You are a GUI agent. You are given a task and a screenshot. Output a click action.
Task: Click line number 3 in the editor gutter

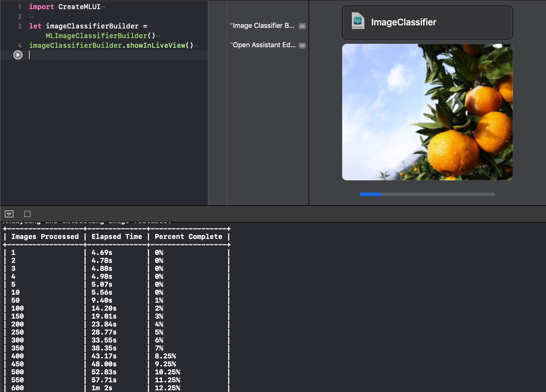(x=19, y=26)
